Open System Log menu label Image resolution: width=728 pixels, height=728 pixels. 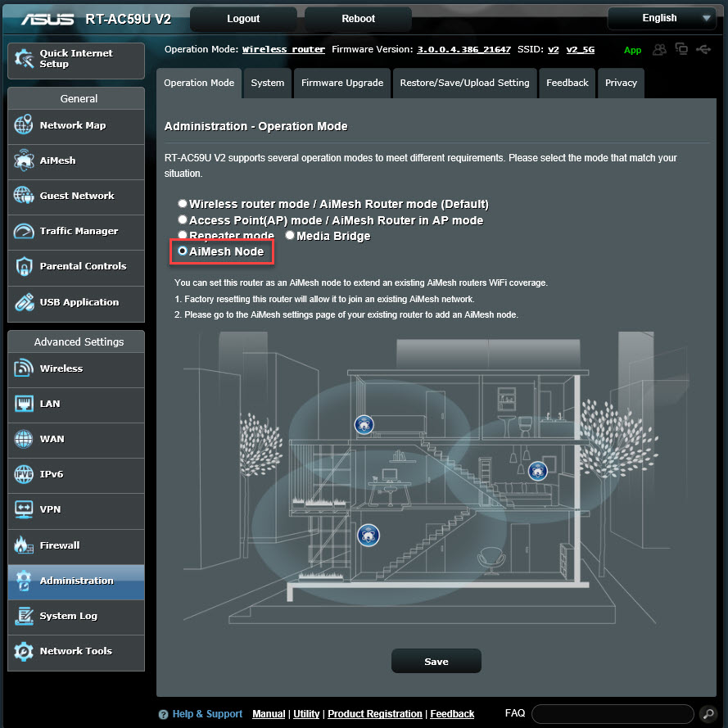(68, 616)
